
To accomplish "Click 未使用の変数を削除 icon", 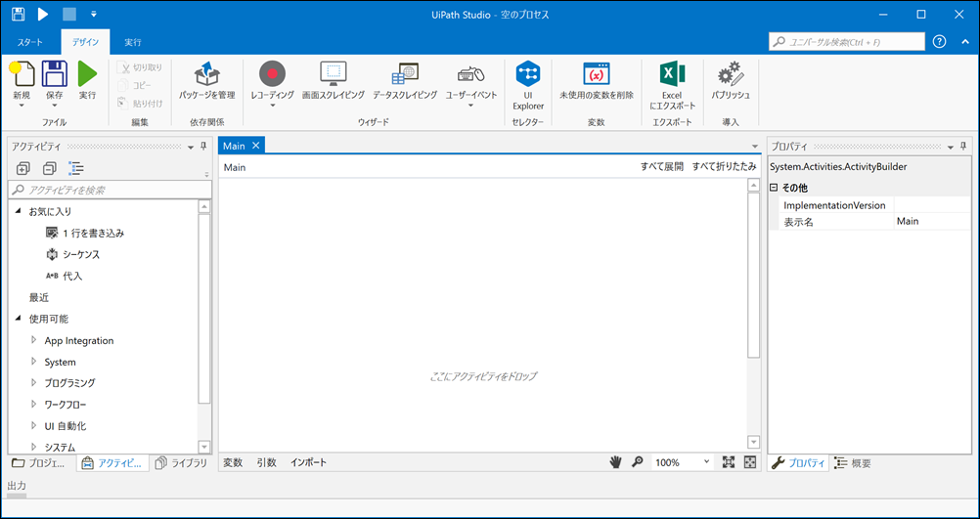I will pyautogui.click(x=596, y=74).
